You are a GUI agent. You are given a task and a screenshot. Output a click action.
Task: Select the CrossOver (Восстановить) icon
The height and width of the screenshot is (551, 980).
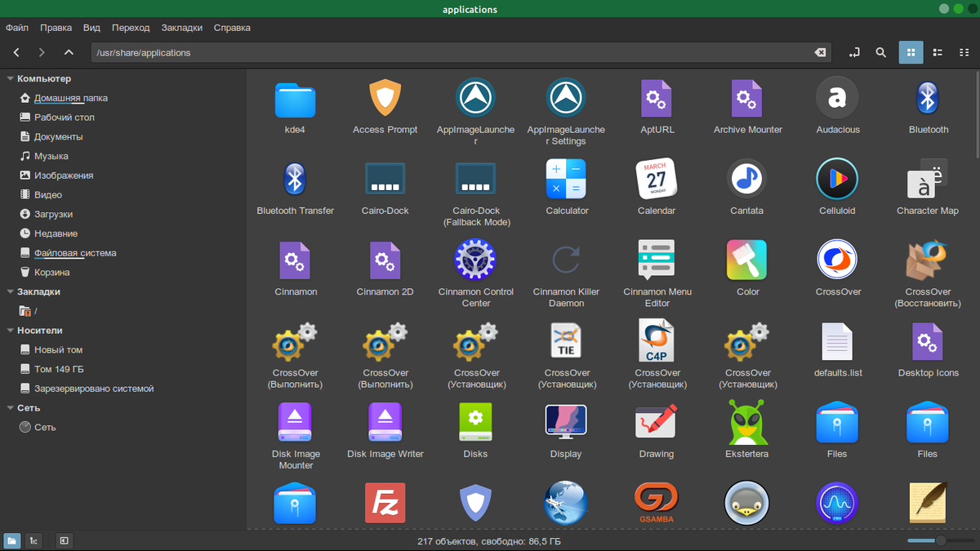tap(927, 260)
